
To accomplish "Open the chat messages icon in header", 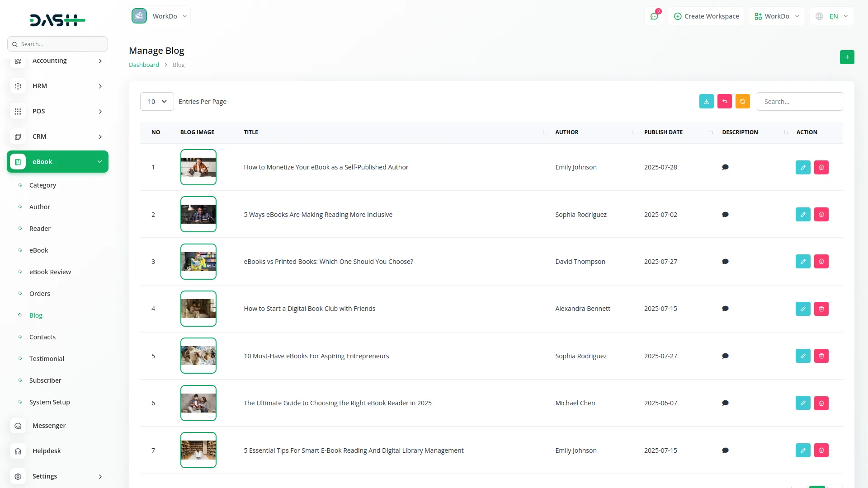I will pos(654,16).
